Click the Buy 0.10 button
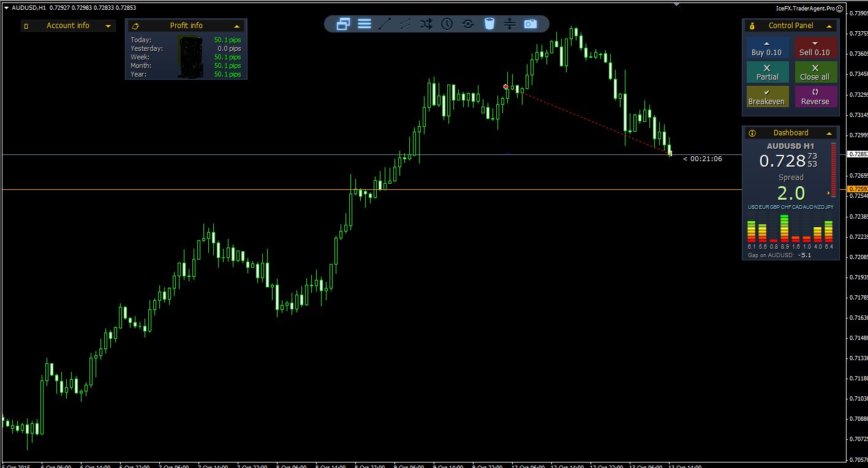The image size is (868, 468). [767, 48]
